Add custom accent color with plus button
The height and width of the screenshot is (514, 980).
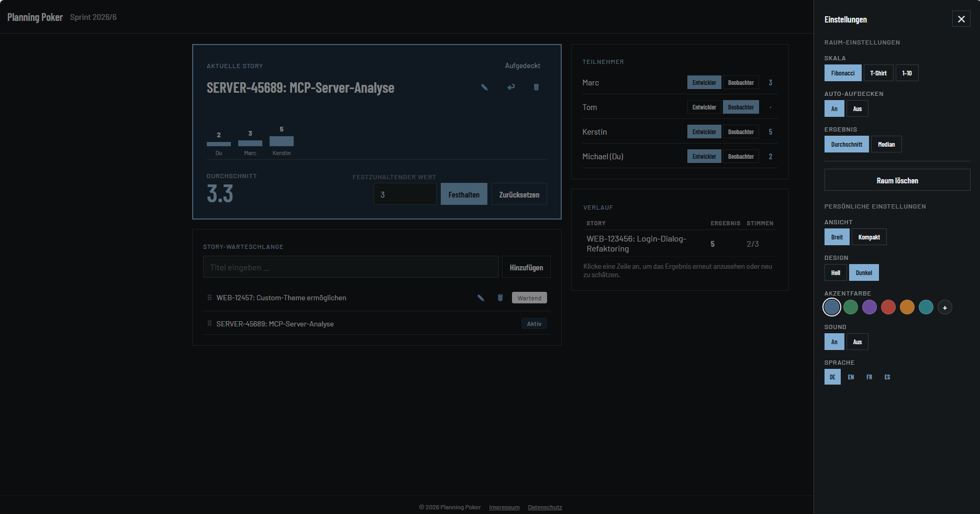944,308
